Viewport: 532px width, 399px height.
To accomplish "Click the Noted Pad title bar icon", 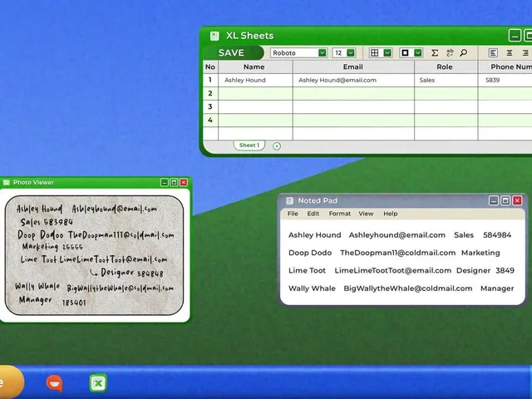I will (x=289, y=201).
